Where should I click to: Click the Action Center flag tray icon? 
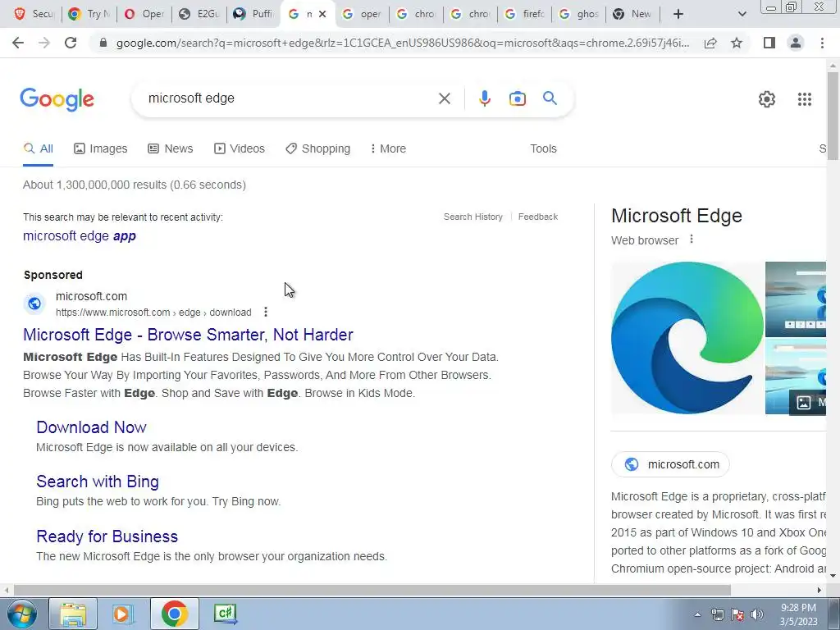(737, 615)
